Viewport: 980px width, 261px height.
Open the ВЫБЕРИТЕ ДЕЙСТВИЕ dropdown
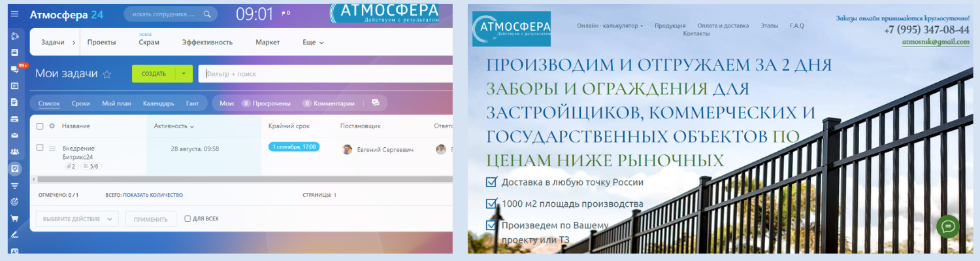coord(77,219)
